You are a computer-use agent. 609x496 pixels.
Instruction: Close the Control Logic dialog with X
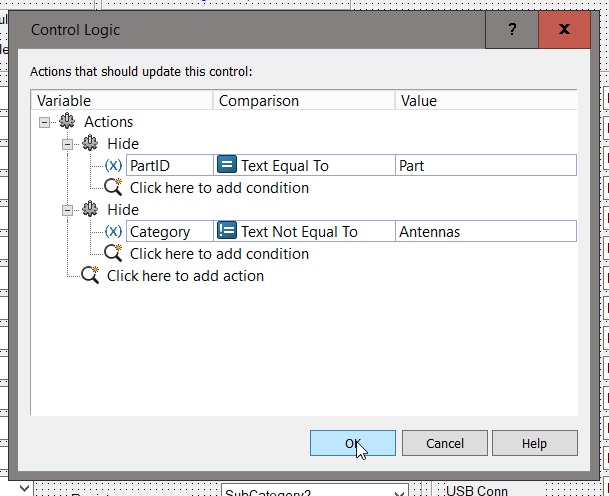[564, 30]
